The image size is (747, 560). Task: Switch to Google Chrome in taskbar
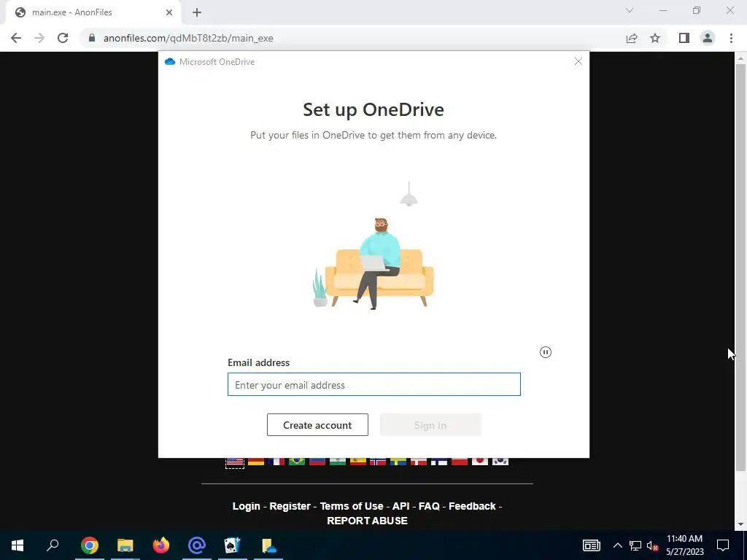pos(90,545)
